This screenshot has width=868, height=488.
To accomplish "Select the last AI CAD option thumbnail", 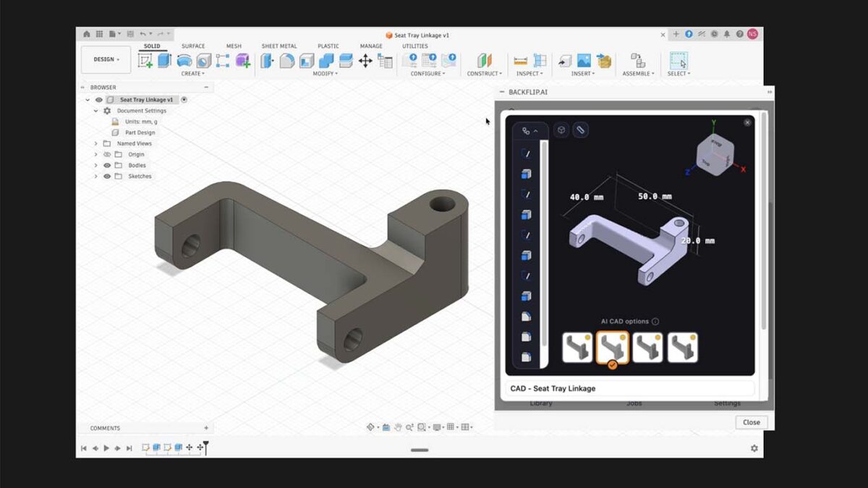I will [x=683, y=348].
